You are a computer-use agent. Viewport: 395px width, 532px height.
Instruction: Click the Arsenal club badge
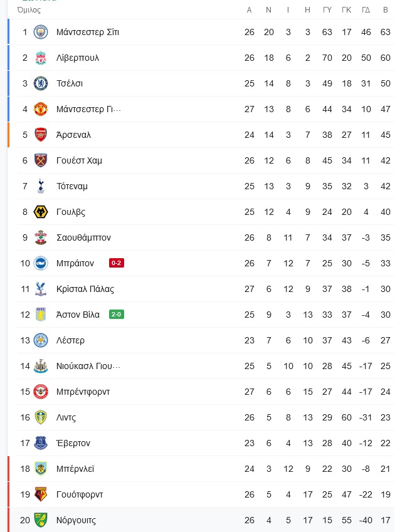coord(41,135)
